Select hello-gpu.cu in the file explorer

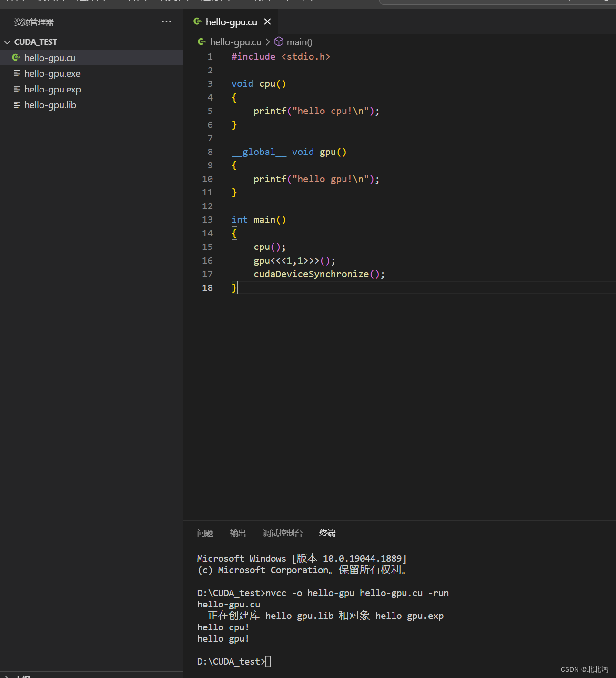(x=91, y=58)
